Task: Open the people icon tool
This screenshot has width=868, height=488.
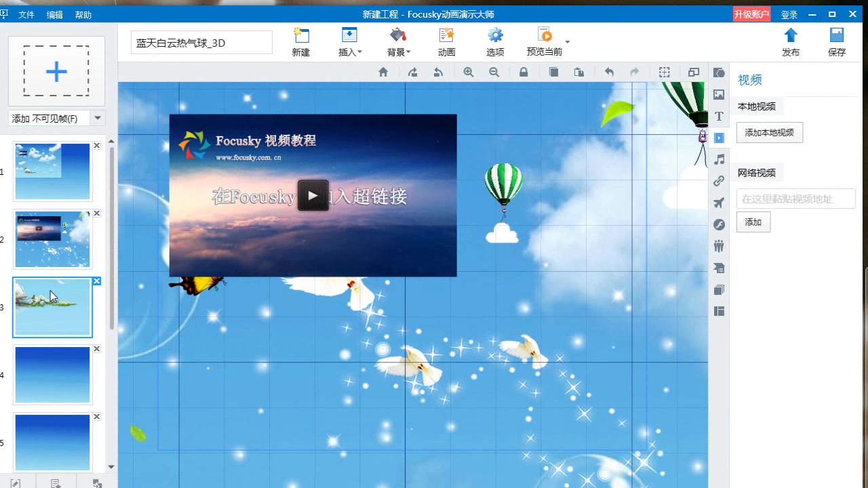Action: pos(719,246)
